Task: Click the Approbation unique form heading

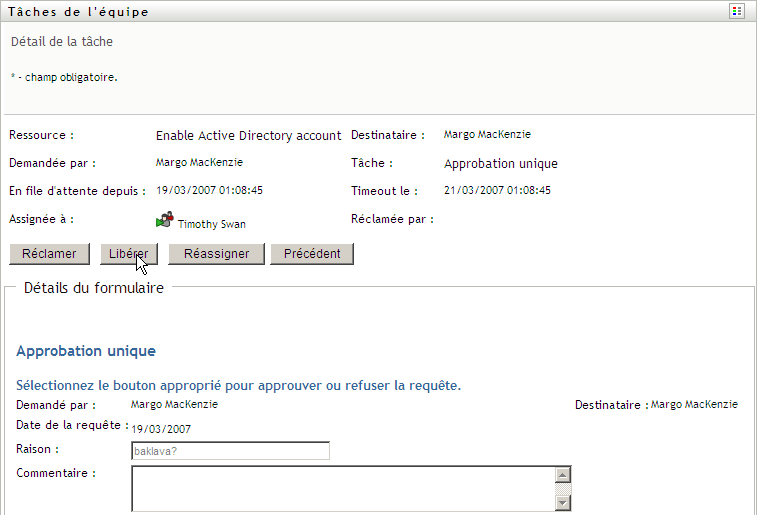Action: [86, 351]
